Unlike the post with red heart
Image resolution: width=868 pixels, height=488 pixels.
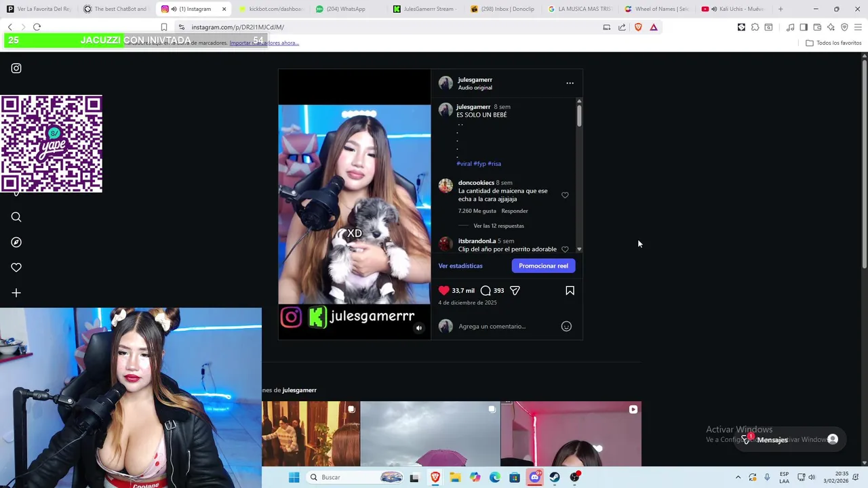pos(443,290)
